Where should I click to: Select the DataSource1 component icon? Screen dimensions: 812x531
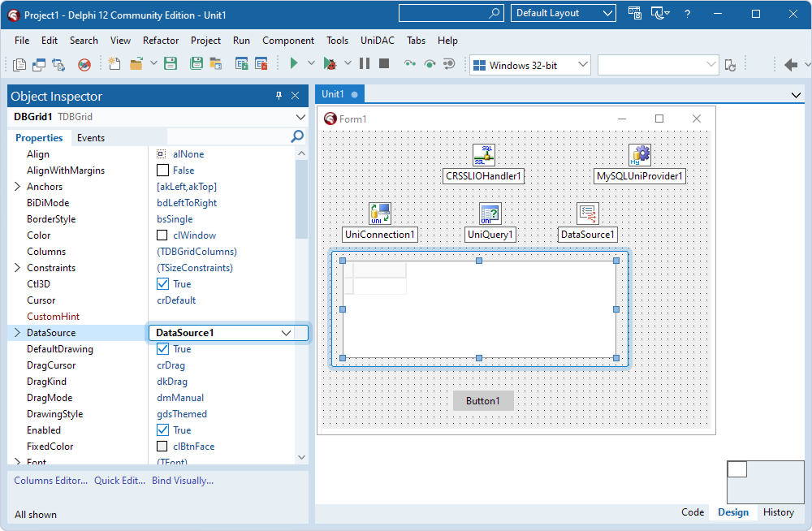coord(588,213)
